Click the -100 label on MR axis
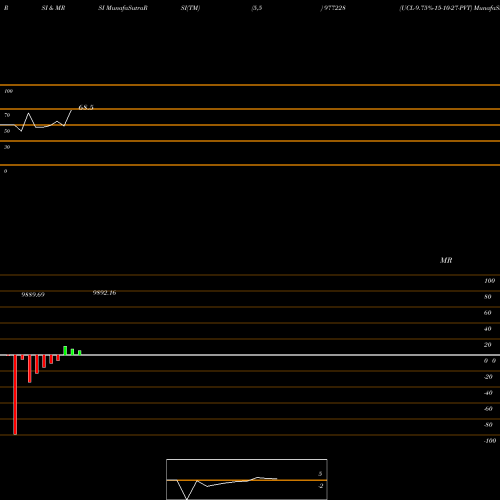 [x=490, y=441]
